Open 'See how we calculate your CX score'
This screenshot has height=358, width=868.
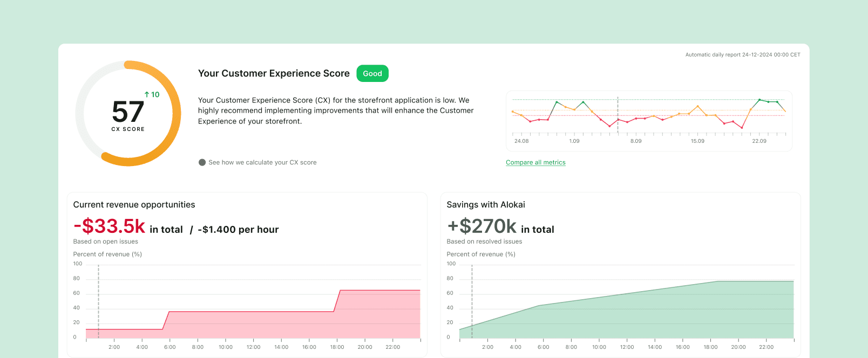tap(262, 162)
